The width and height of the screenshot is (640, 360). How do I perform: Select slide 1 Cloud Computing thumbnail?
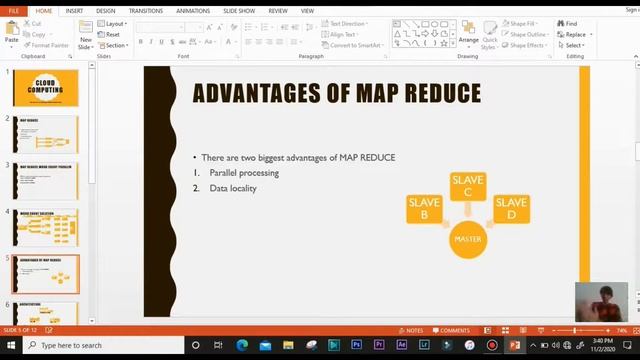45,88
